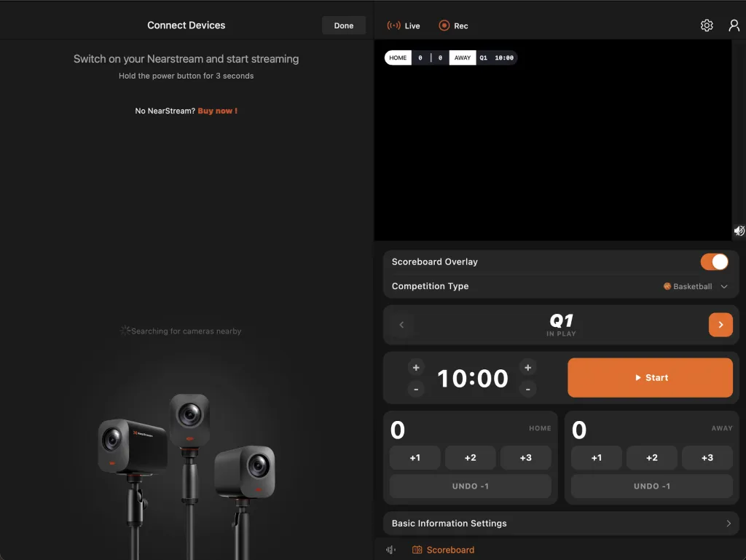Viewport: 746px width, 560px height.
Task: Open the Buy now! link
Action: click(217, 111)
